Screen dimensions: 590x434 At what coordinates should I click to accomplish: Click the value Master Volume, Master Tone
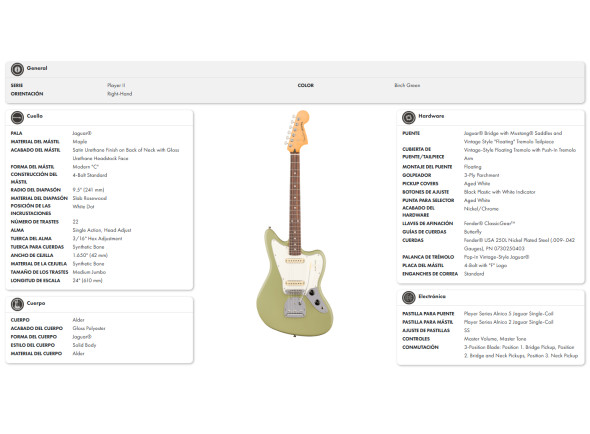(x=495, y=339)
